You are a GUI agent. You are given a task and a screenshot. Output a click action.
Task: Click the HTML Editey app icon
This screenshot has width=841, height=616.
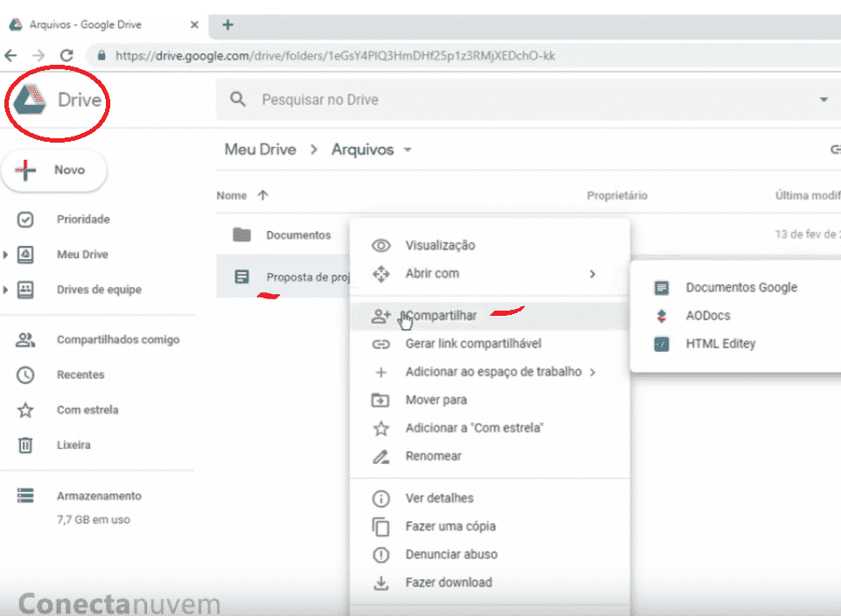pyautogui.click(x=662, y=344)
